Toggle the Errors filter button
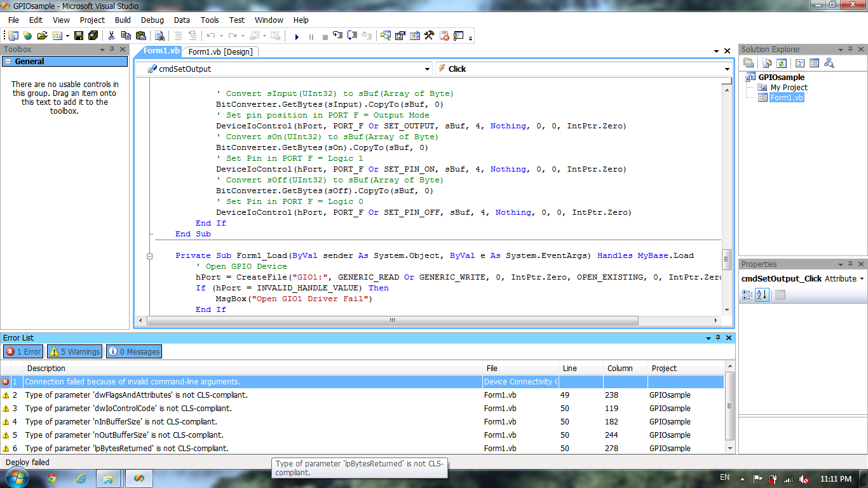This screenshot has height=488, width=868. tap(23, 351)
